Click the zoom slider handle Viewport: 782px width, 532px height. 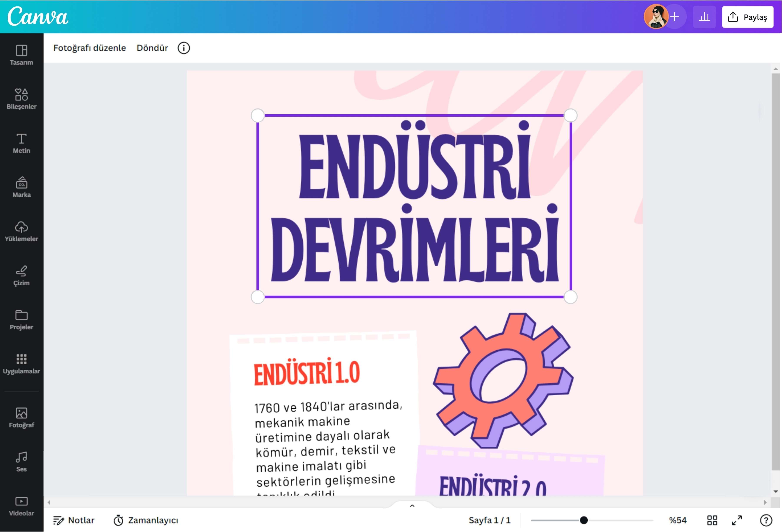coord(584,520)
